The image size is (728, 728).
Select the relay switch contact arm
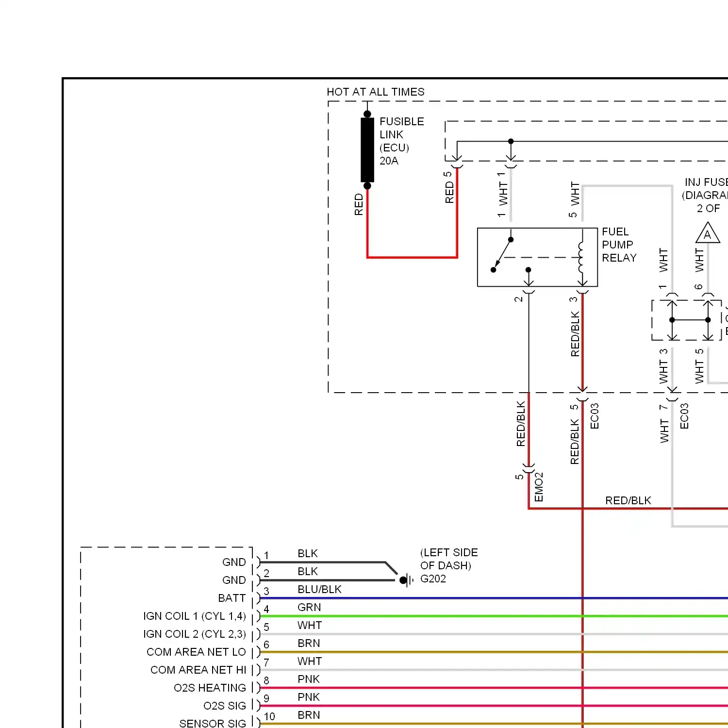tap(502, 255)
